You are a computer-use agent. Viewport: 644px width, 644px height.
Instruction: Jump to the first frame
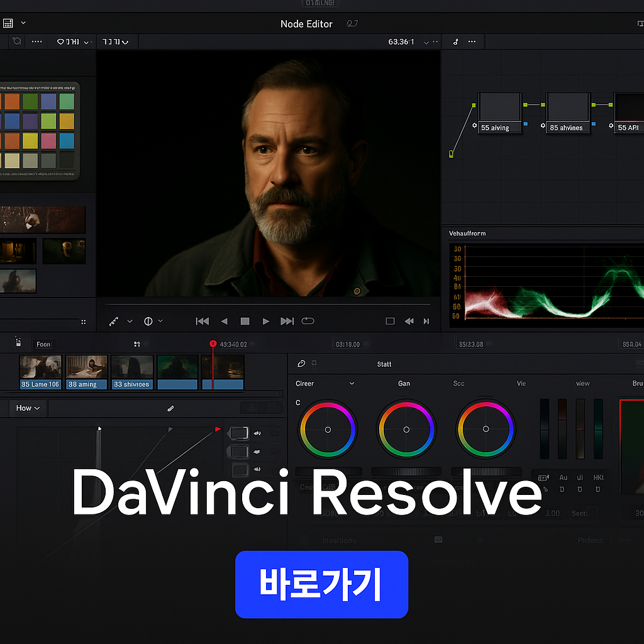point(203,321)
